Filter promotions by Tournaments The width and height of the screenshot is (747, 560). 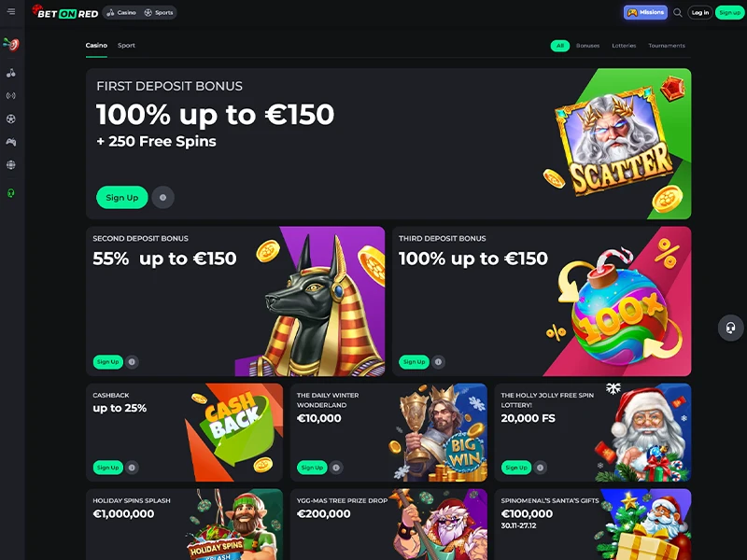point(667,46)
